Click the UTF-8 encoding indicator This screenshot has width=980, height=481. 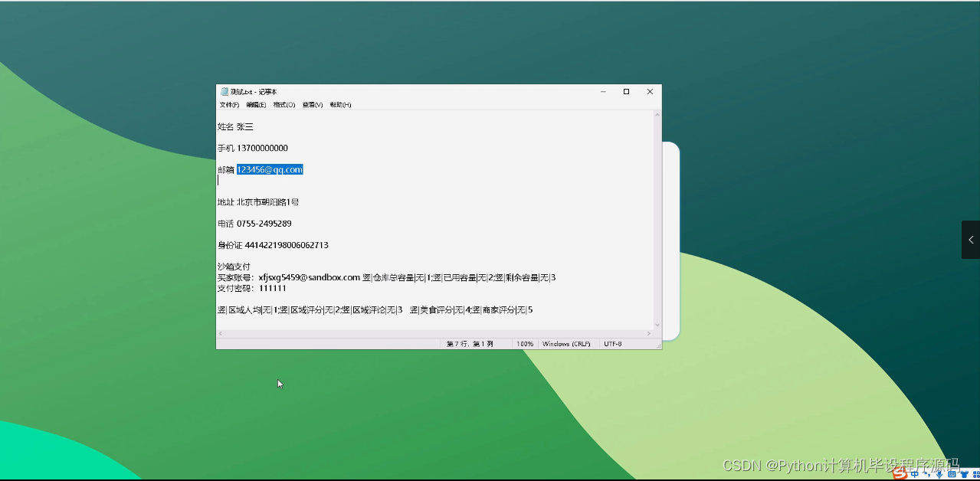pyautogui.click(x=612, y=343)
